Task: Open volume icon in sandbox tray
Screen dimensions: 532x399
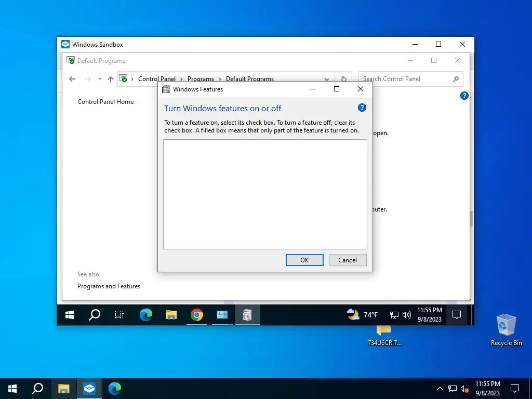Action: pos(406,315)
